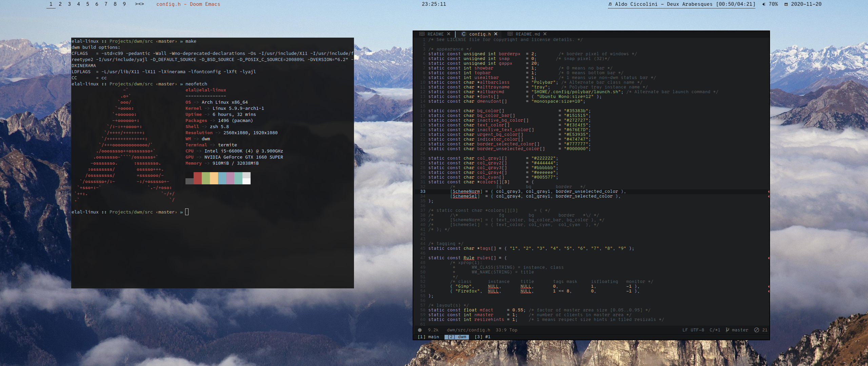Click the blue swatch in neofetch palette
The image size is (868, 366).
tap(222, 178)
